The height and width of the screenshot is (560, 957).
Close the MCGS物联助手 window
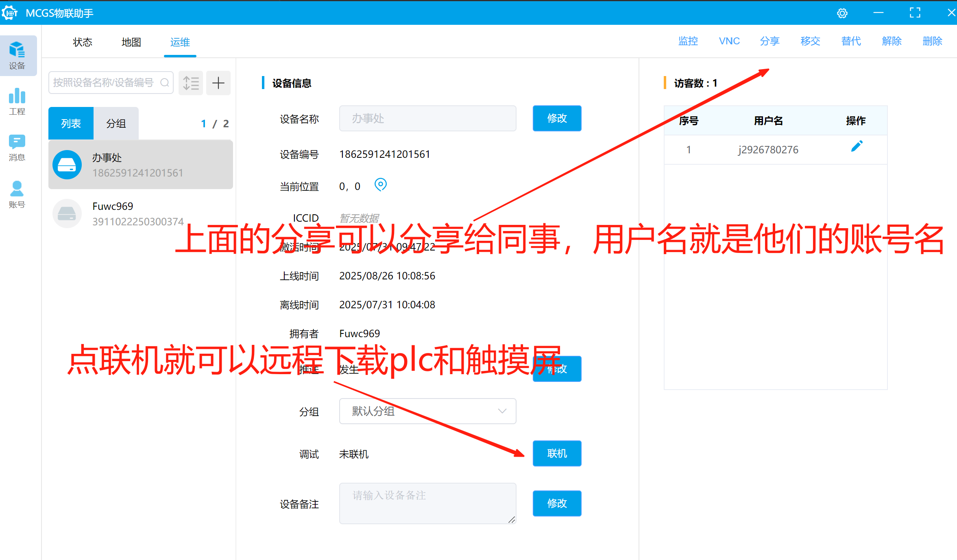tap(951, 13)
